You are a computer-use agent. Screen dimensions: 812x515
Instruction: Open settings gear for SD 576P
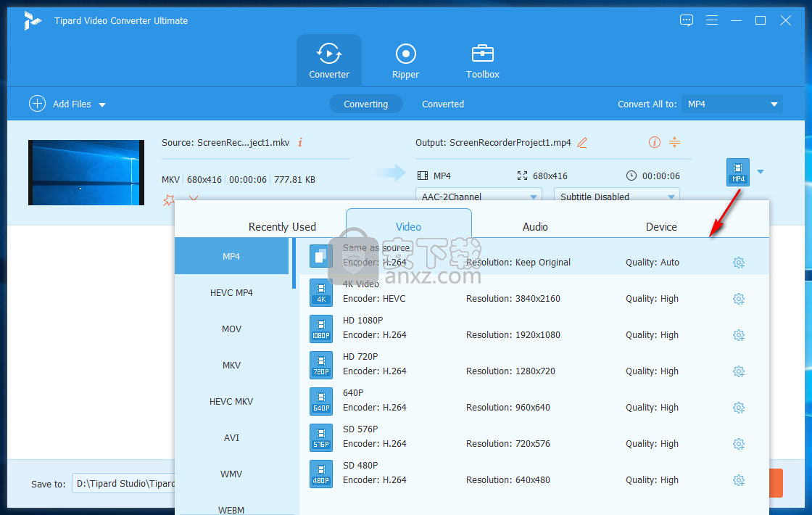coord(739,444)
